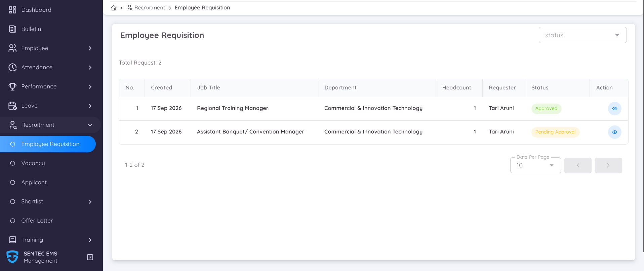The height and width of the screenshot is (271, 644).
Task: Collapse the sidebar using the panel icon
Action: click(90, 257)
